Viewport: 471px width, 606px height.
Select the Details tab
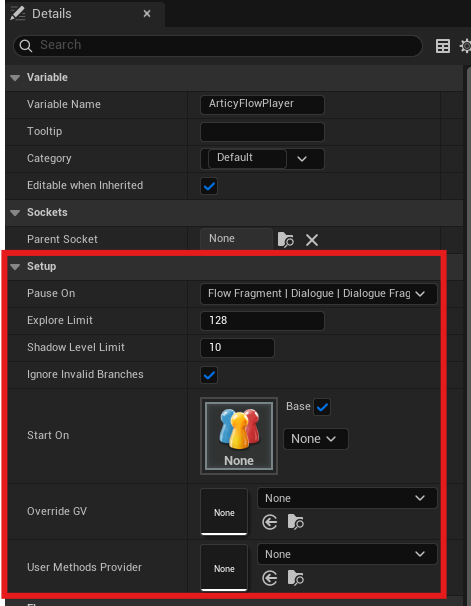point(51,14)
